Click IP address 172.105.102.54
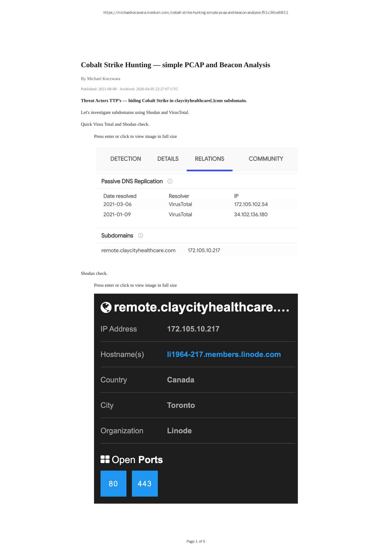 coord(251,204)
